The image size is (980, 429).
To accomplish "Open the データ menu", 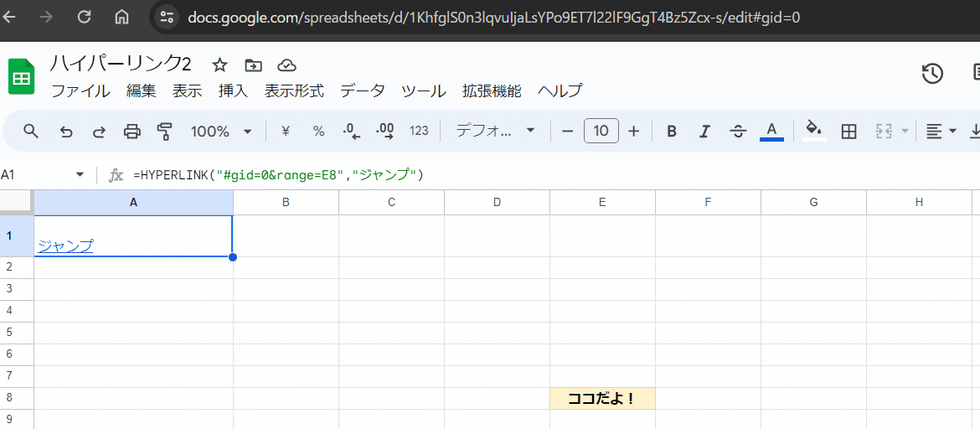I will (x=363, y=91).
